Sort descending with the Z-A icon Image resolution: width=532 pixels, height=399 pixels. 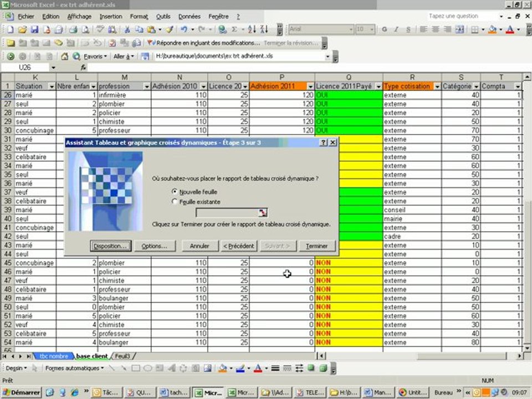pos(264,29)
